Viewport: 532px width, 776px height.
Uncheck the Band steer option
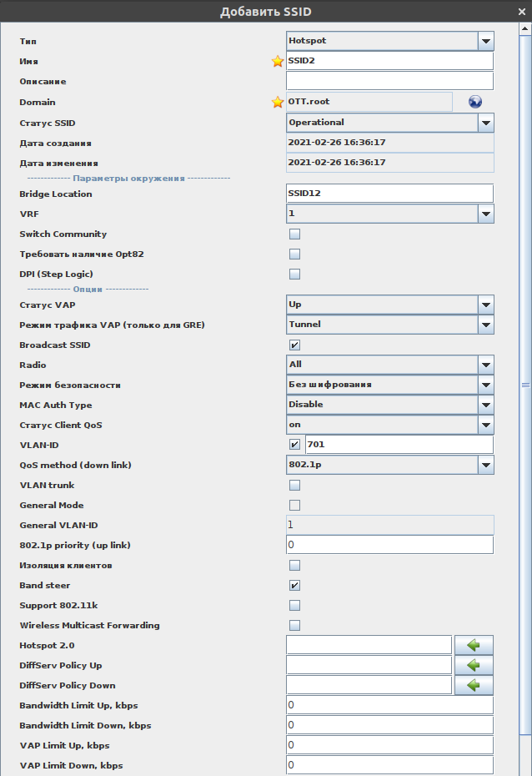294,585
